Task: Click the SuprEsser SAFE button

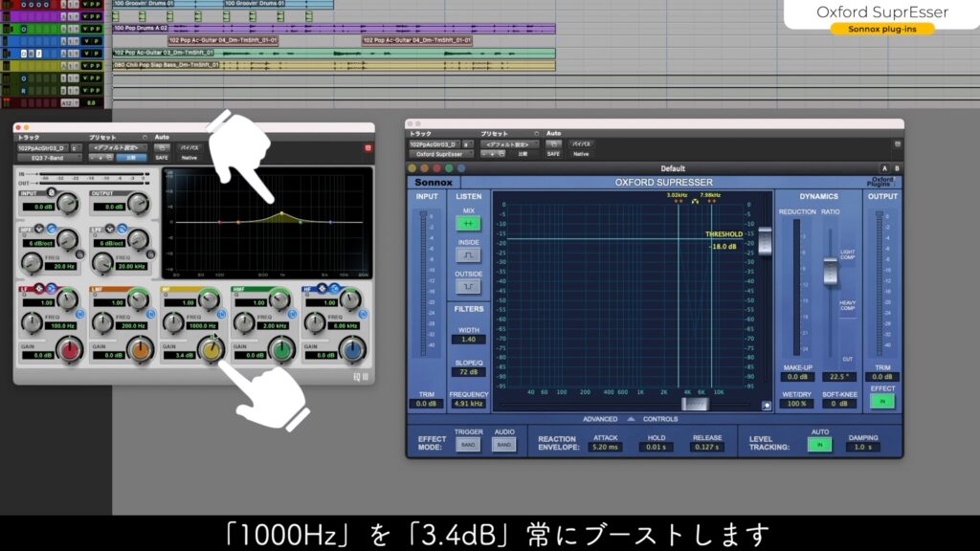Action: pyautogui.click(x=553, y=154)
